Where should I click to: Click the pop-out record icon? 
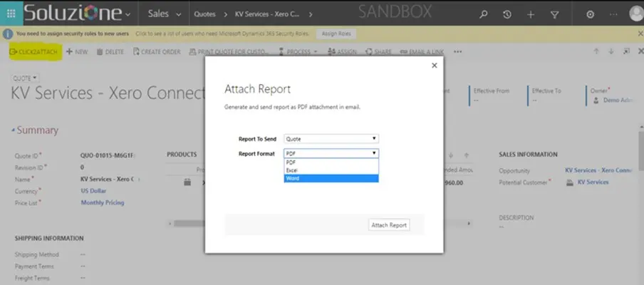(x=626, y=51)
